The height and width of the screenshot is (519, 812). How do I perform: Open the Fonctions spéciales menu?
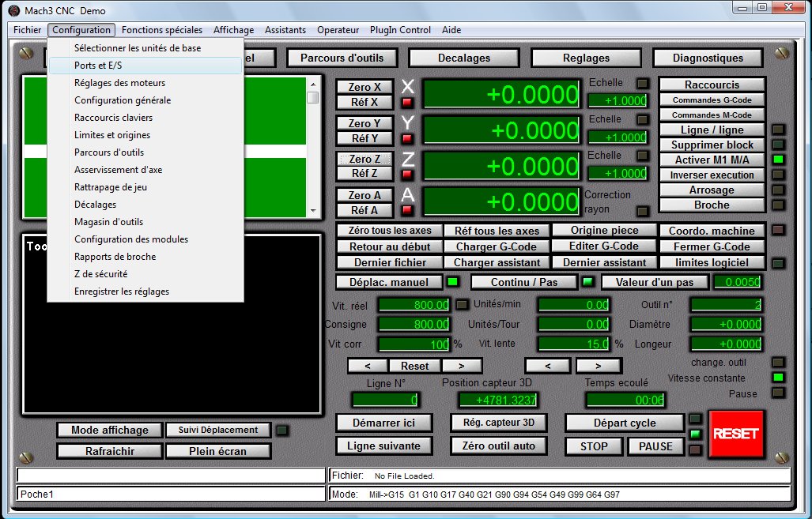[x=162, y=30]
